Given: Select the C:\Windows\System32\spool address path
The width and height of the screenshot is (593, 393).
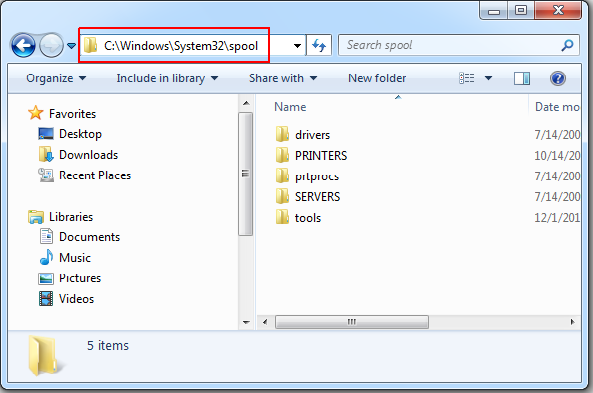Looking at the screenshot, I should (x=181, y=46).
